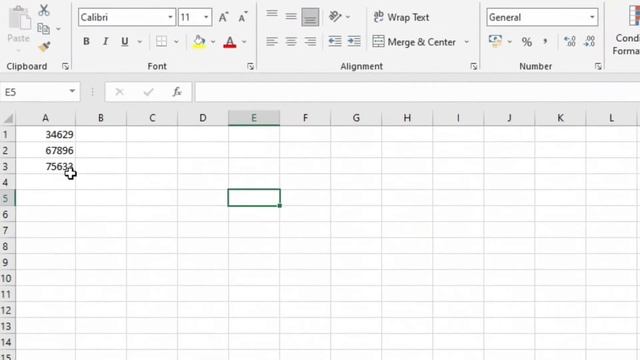Click inside the formula bar input

[x=417, y=92]
